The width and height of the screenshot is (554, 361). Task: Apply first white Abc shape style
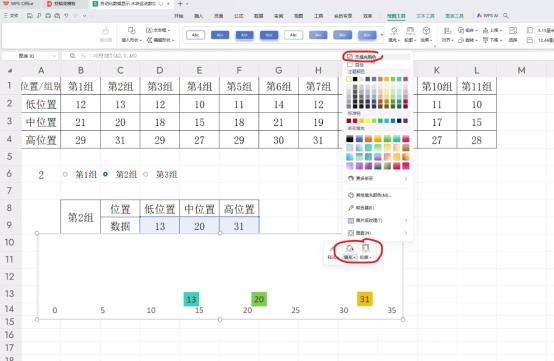195,35
